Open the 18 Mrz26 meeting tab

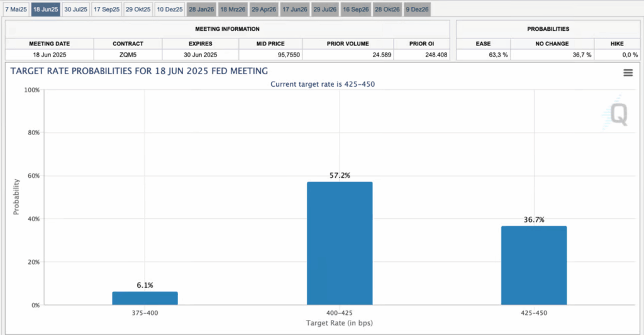click(233, 9)
